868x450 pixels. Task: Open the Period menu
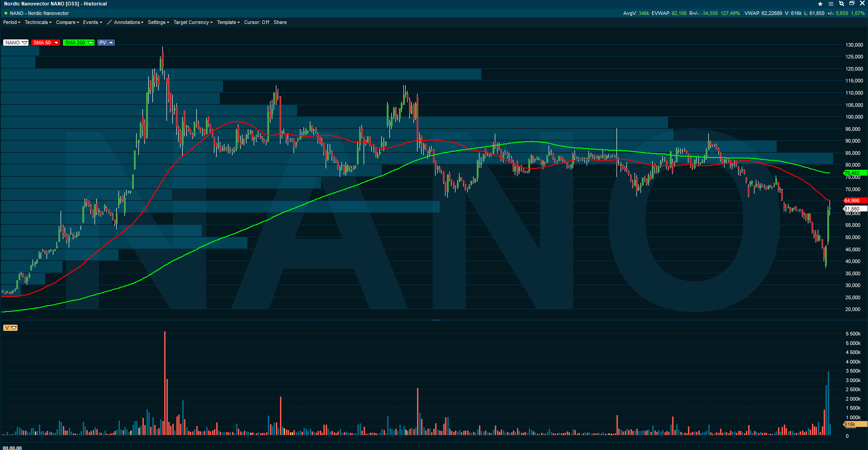[12, 22]
